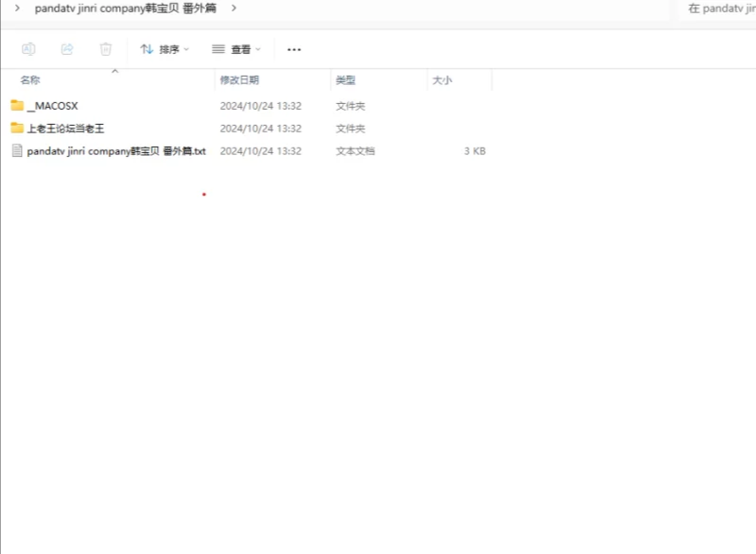
Task: Click the search box in pandatv folder
Action: 720,9
